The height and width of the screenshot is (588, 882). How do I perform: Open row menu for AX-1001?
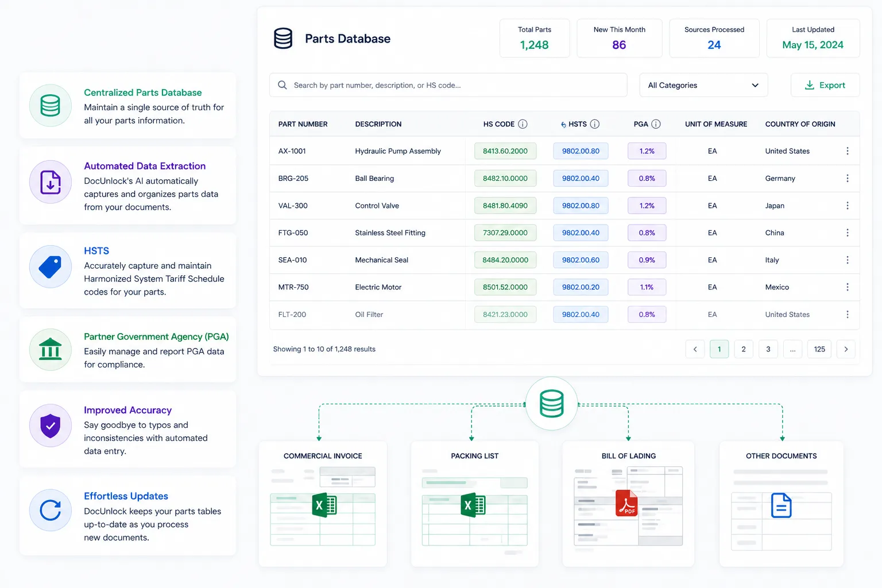848,151
